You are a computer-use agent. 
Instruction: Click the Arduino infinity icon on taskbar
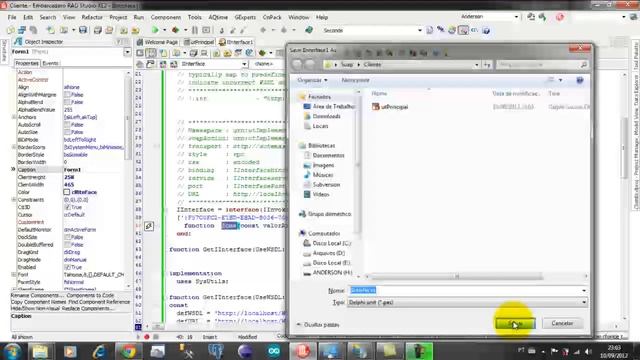273,351
